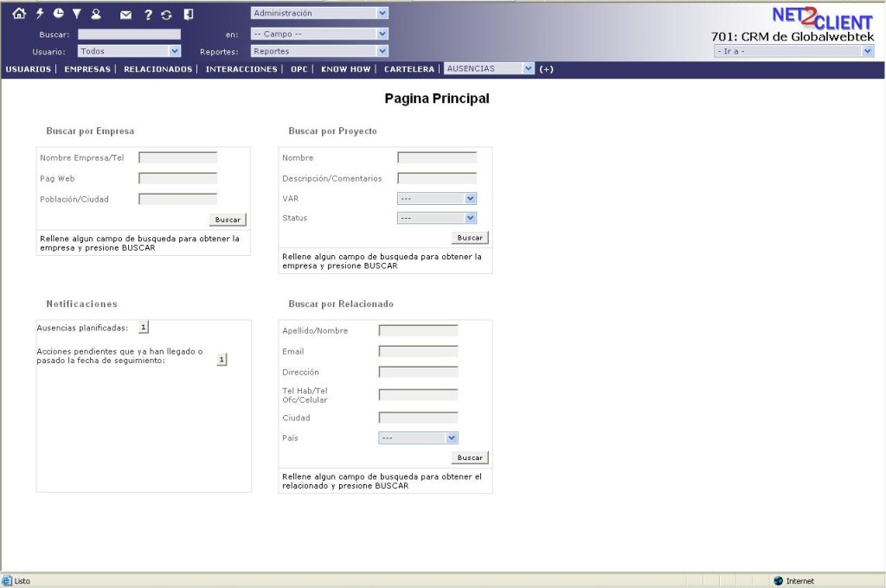The image size is (886, 588).
Task: Open the Administración dropdown
Action: (319, 13)
